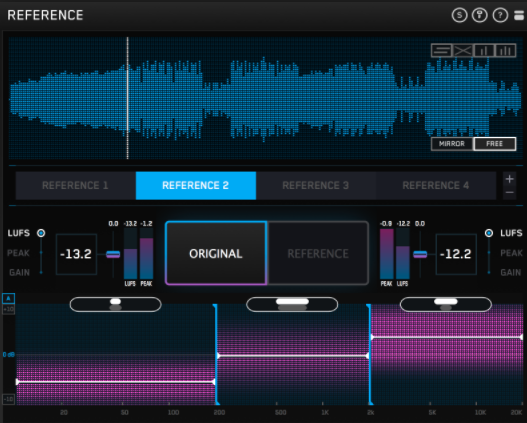Screen dimensions: 527x423
Task: Switch playback to REFERENCE button
Action: tap(318, 253)
